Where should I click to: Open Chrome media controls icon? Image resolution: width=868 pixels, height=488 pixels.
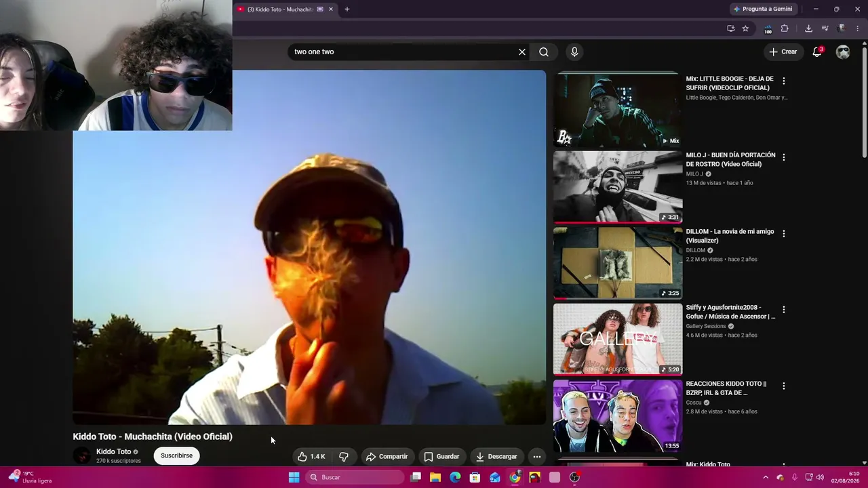coord(825,28)
